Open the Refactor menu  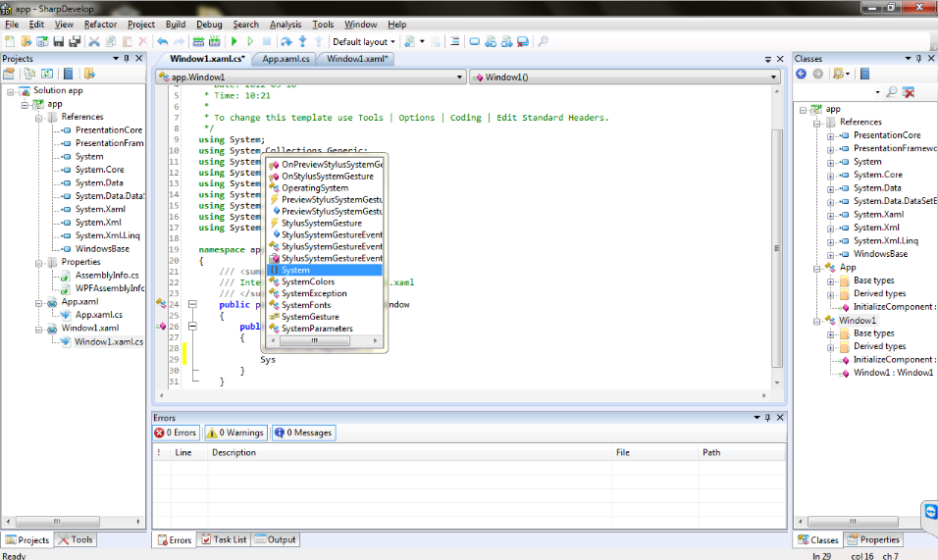point(100,24)
